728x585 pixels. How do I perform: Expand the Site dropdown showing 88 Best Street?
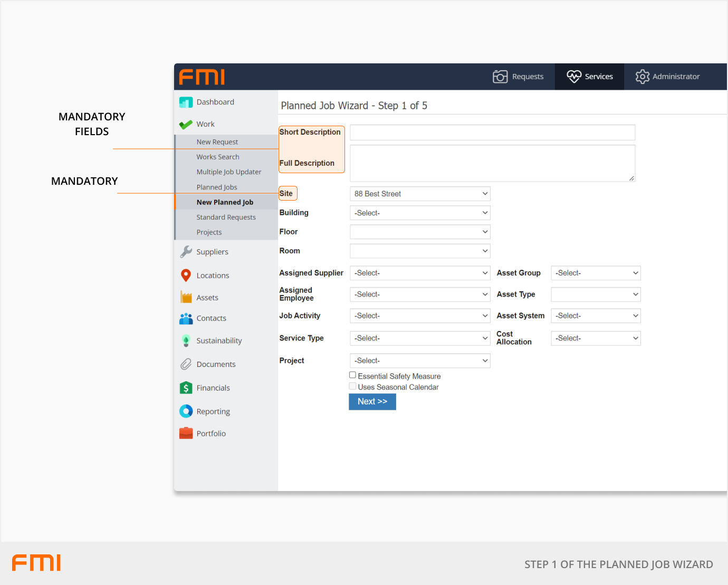coord(420,194)
